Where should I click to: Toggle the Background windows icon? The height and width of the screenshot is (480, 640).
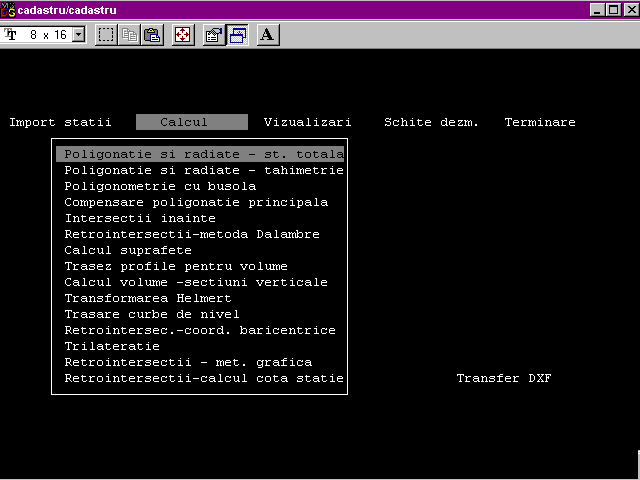238,35
